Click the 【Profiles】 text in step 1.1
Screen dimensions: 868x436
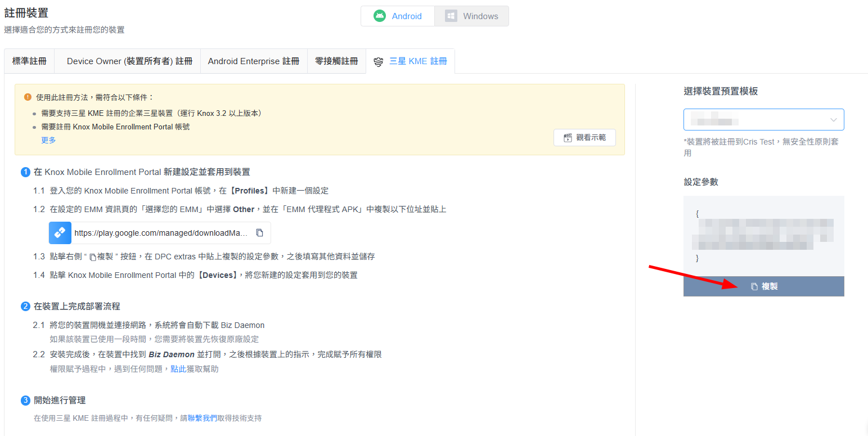point(250,191)
